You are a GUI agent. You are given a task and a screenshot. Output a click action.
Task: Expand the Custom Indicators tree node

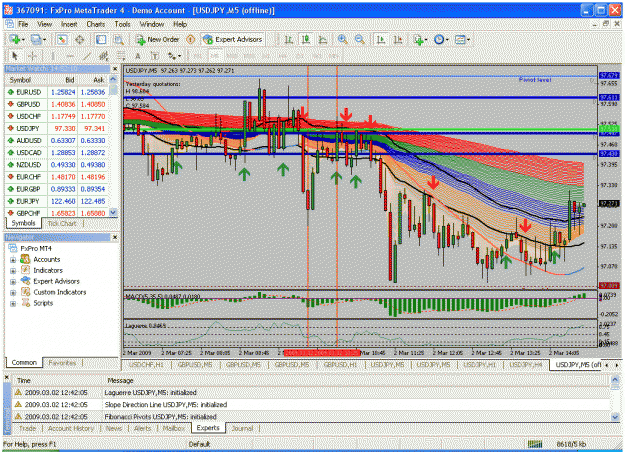[x=13, y=293]
